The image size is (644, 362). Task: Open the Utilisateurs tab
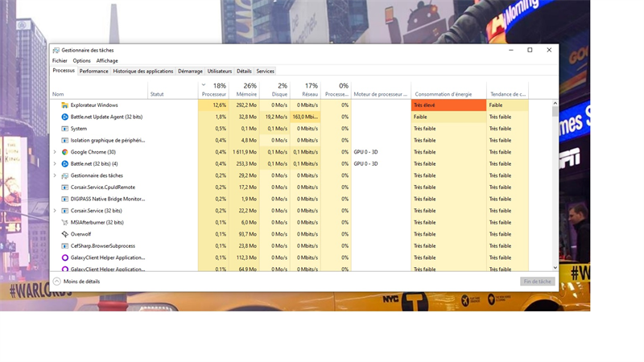pyautogui.click(x=219, y=71)
